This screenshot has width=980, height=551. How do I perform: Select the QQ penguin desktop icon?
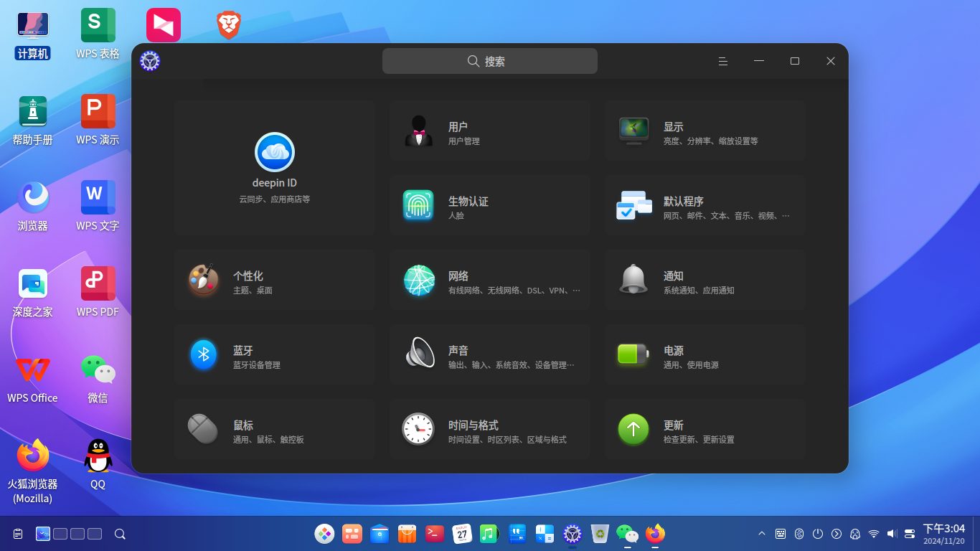(x=98, y=464)
